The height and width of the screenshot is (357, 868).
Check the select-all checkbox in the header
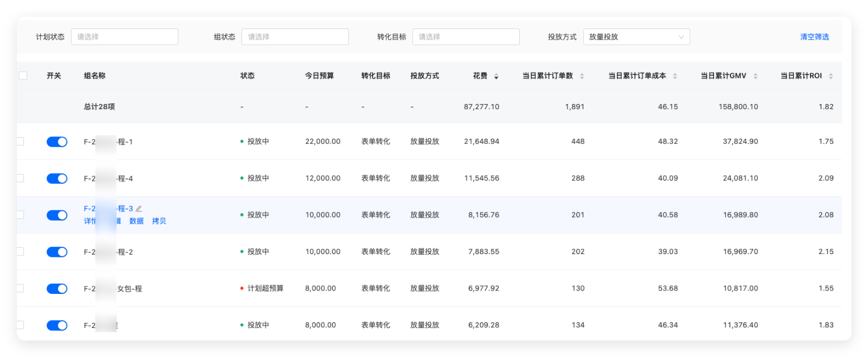click(x=23, y=74)
